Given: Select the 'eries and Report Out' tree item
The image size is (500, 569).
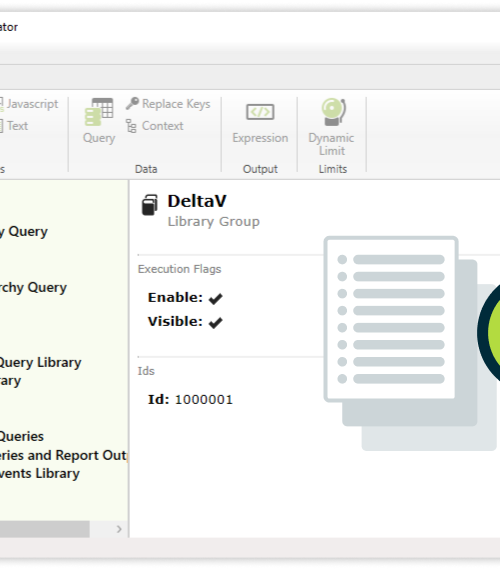Looking at the screenshot, I should point(63,455).
